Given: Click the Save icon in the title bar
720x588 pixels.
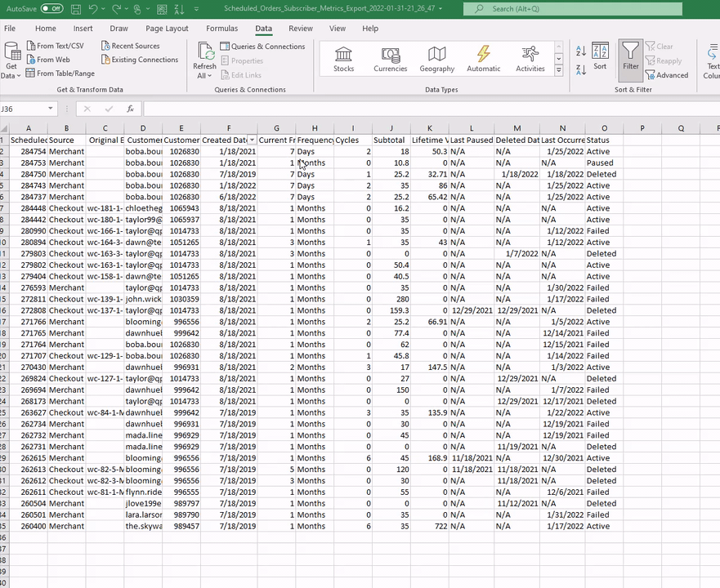Looking at the screenshot, I should coord(76,9).
